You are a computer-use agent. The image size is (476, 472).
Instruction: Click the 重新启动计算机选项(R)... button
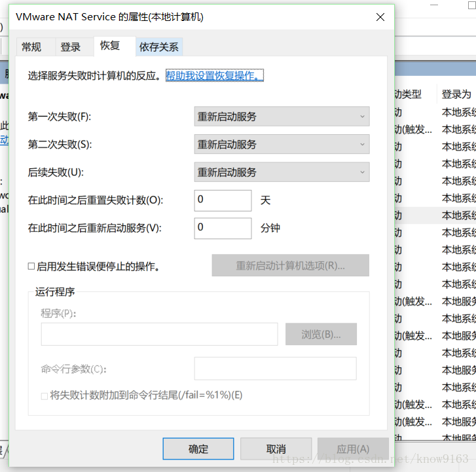click(x=290, y=266)
